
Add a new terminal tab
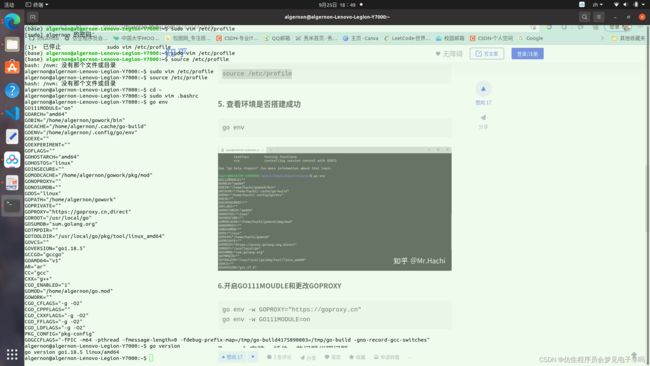click(x=32, y=17)
